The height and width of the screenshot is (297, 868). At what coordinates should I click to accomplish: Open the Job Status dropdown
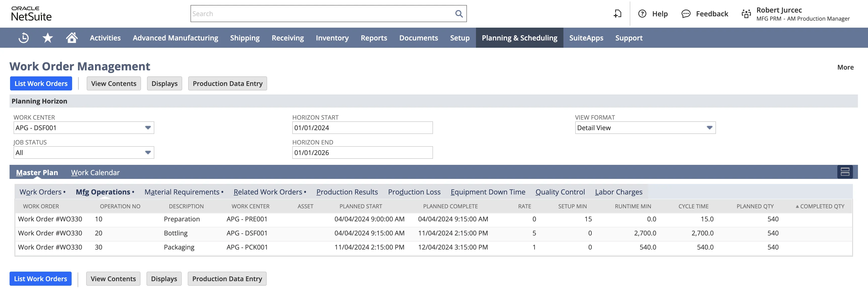point(148,153)
